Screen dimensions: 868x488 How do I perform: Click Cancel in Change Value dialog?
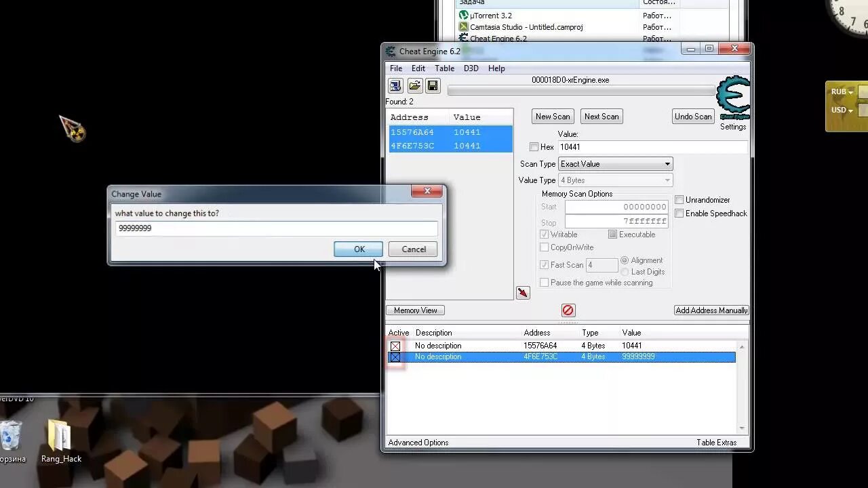click(414, 249)
